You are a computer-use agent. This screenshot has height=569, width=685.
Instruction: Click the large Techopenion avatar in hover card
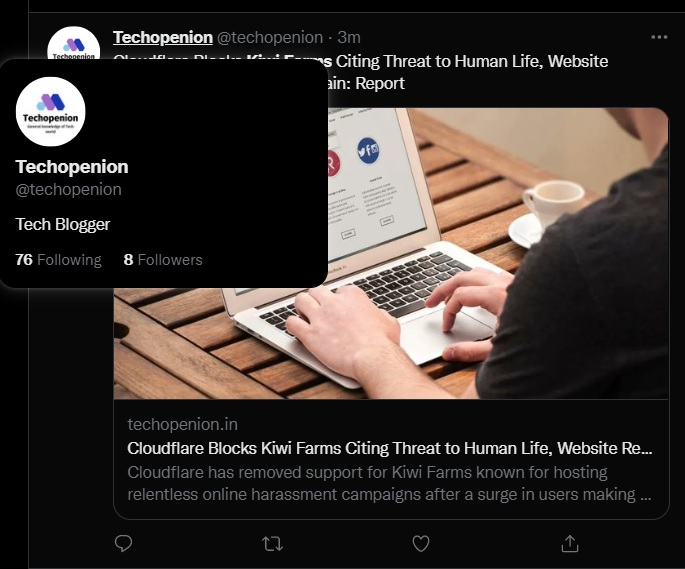pyautogui.click(x=51, y=111)
